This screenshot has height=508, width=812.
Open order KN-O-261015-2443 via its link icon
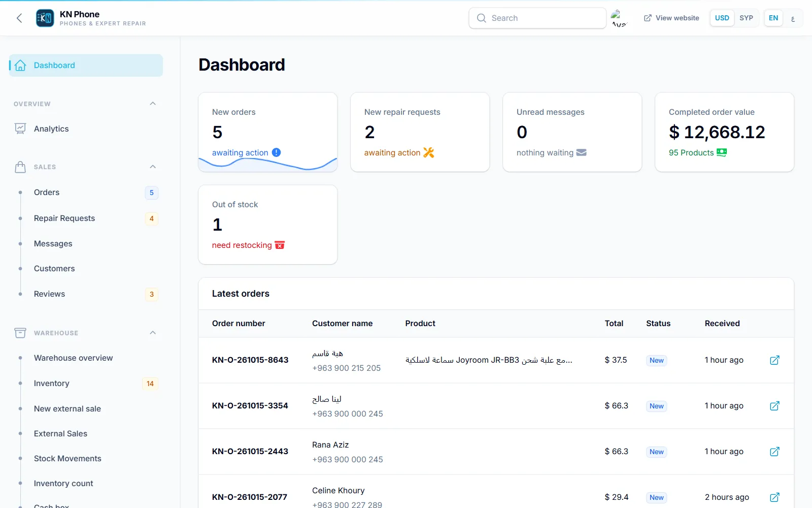774,452
